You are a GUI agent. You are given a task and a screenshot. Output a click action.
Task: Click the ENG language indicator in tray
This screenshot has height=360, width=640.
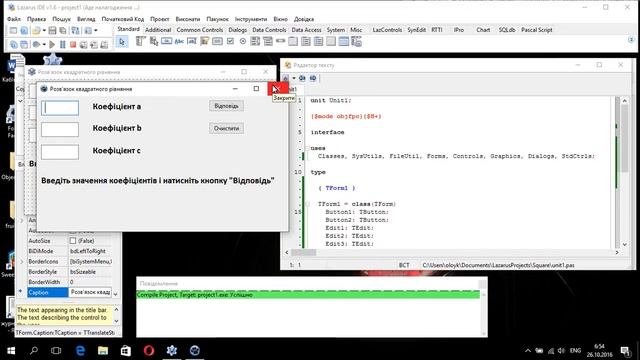pyautogui.click(x=575, y=351)
